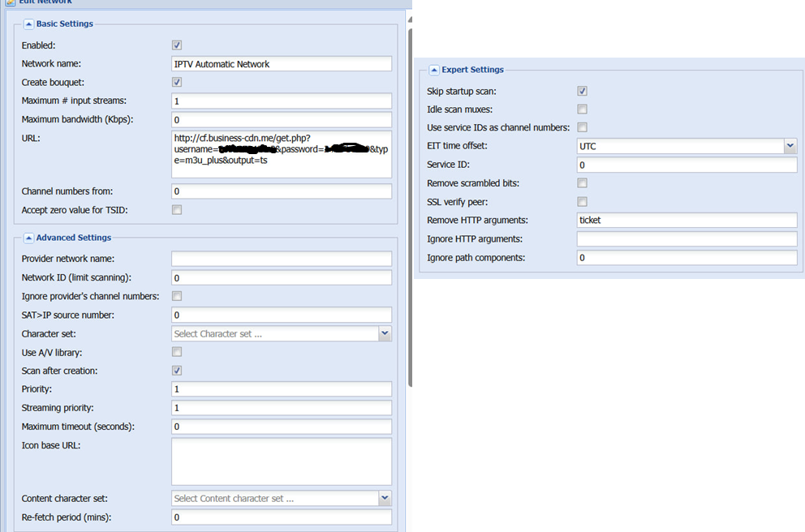
Task: Enable Accept zero value for TSID
Action: 177,210
